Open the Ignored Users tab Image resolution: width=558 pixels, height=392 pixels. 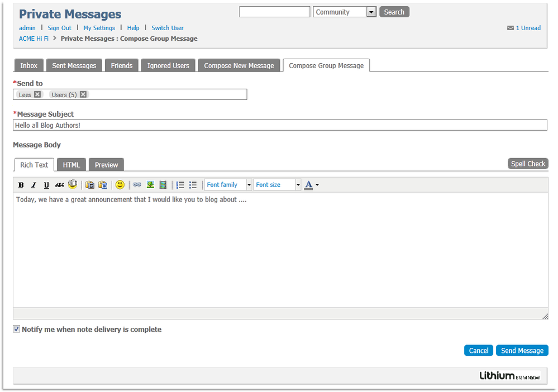coord(168,65)
